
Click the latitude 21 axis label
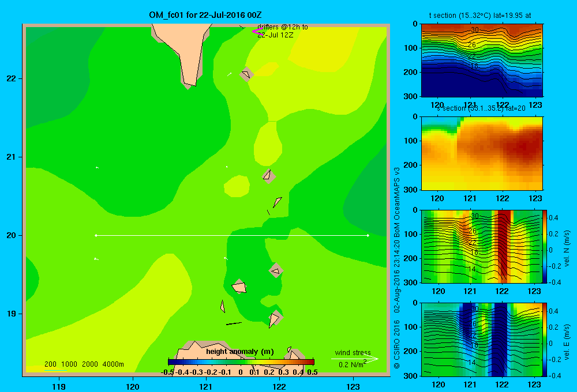(x=12, y=157)
